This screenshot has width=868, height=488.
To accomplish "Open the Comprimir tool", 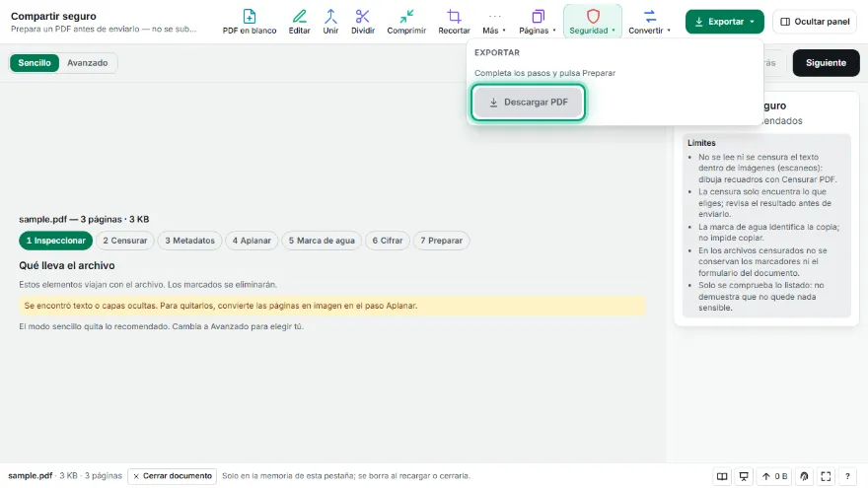I will pyautogui.click(x=406, y=22).
